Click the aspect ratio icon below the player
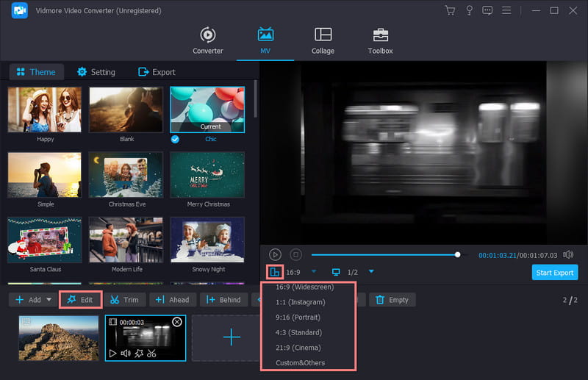Screen dimensions: 588x380 [275, 272]
